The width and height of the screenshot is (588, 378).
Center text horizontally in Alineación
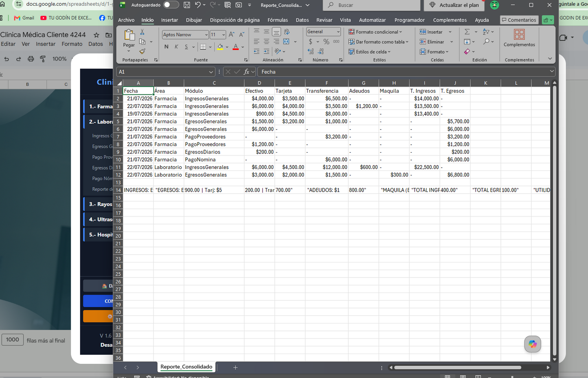point(266,42)
